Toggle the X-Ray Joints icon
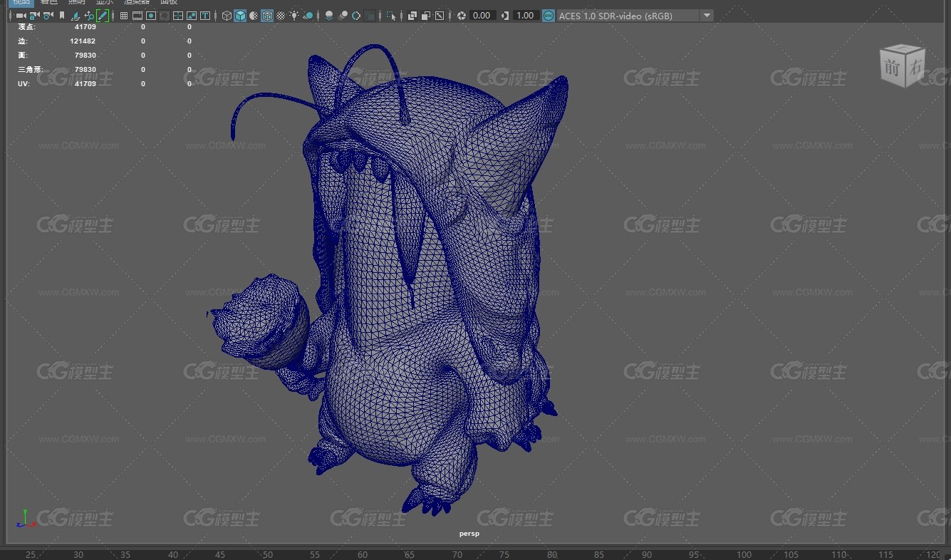 [x=440, y=15]
